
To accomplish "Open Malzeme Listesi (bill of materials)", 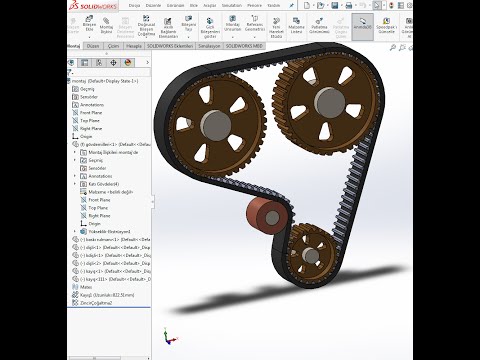I will point(296,25).
